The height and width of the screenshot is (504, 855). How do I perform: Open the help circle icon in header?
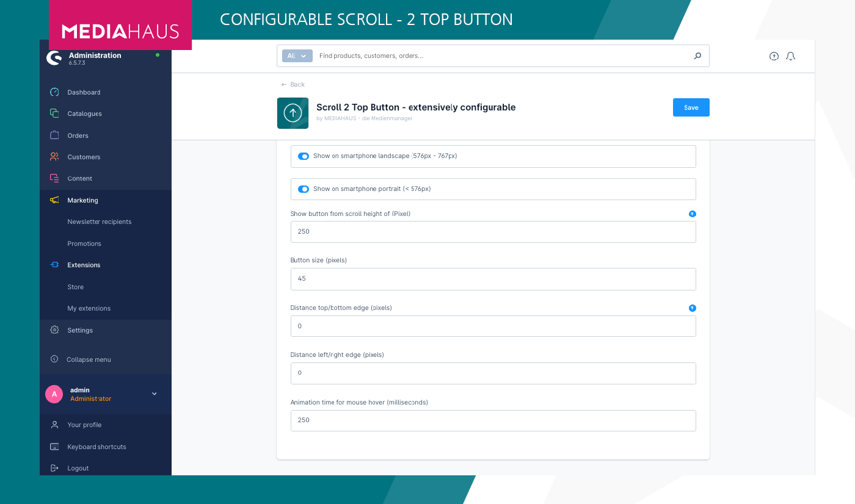[774, 56]
